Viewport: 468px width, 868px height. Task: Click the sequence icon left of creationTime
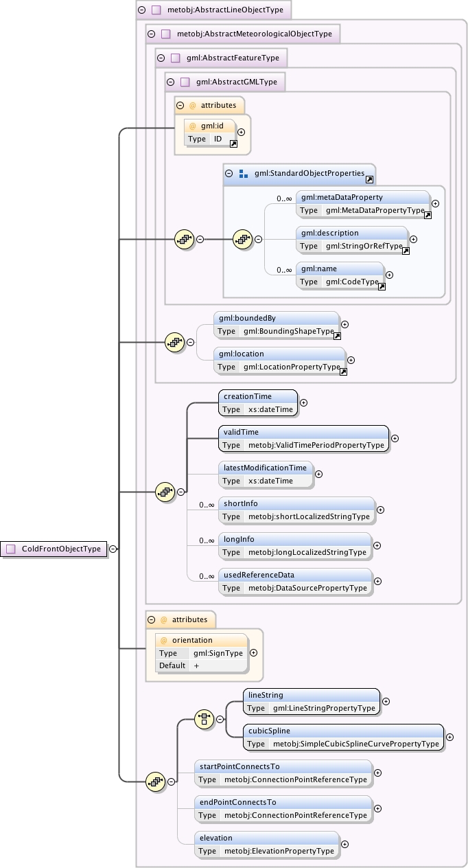tap(165, 492)
